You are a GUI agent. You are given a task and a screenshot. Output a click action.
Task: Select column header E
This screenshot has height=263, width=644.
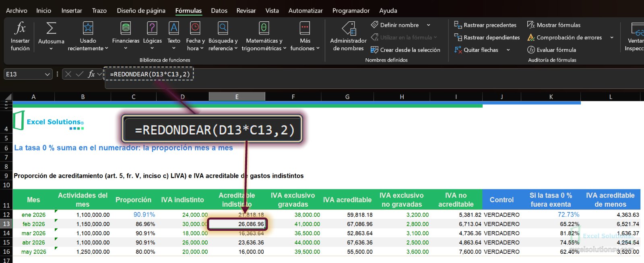click(237, 97)
